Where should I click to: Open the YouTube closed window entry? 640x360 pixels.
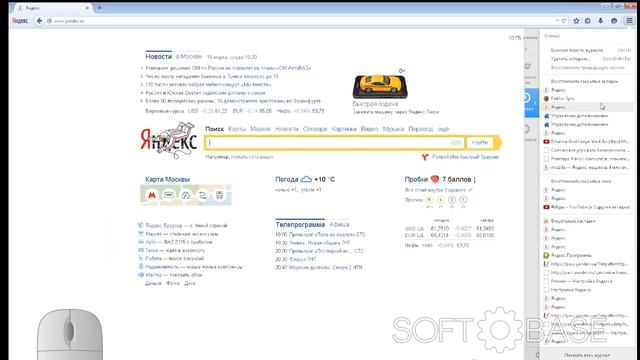[587, 207]
